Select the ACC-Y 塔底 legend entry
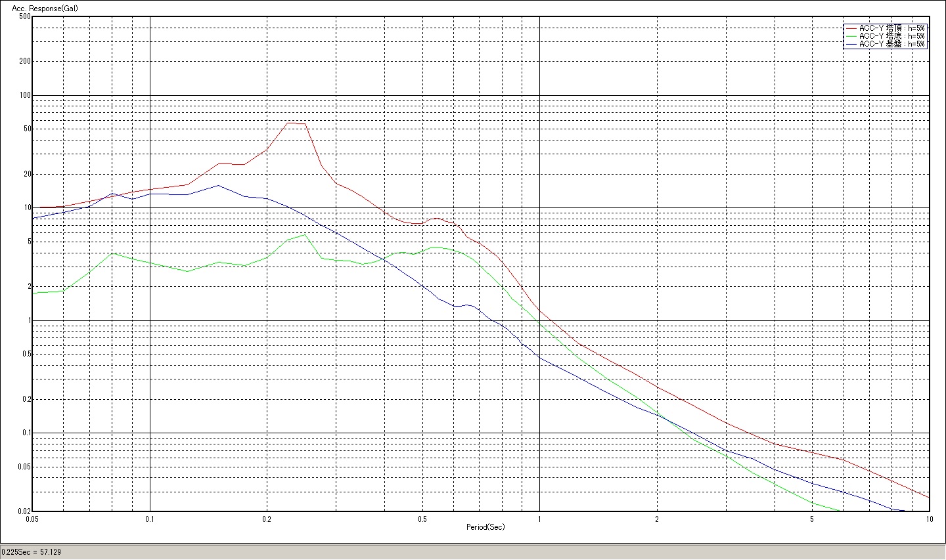The image size is (946, 560). (x=892, y=36)
